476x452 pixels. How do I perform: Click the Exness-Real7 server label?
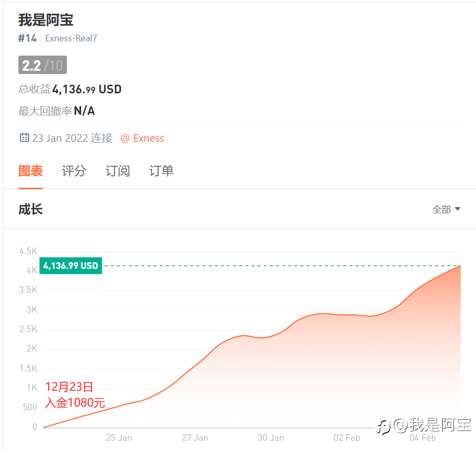(71, 38)
